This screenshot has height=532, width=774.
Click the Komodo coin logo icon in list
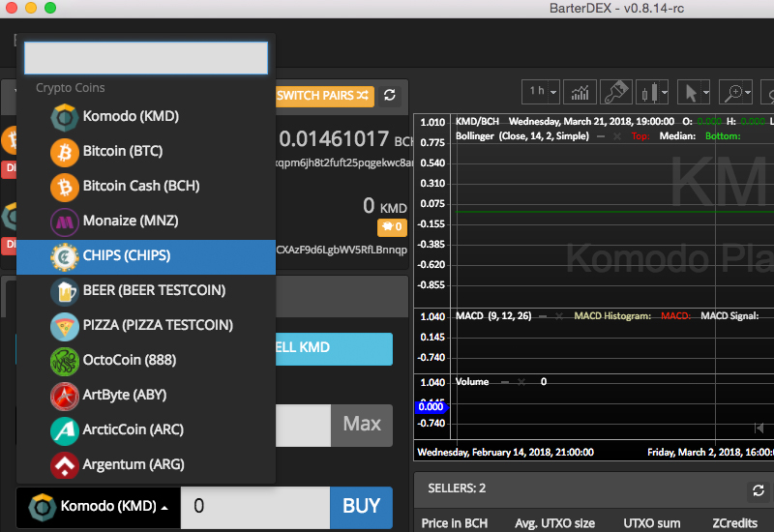click(x=64, y=117)
